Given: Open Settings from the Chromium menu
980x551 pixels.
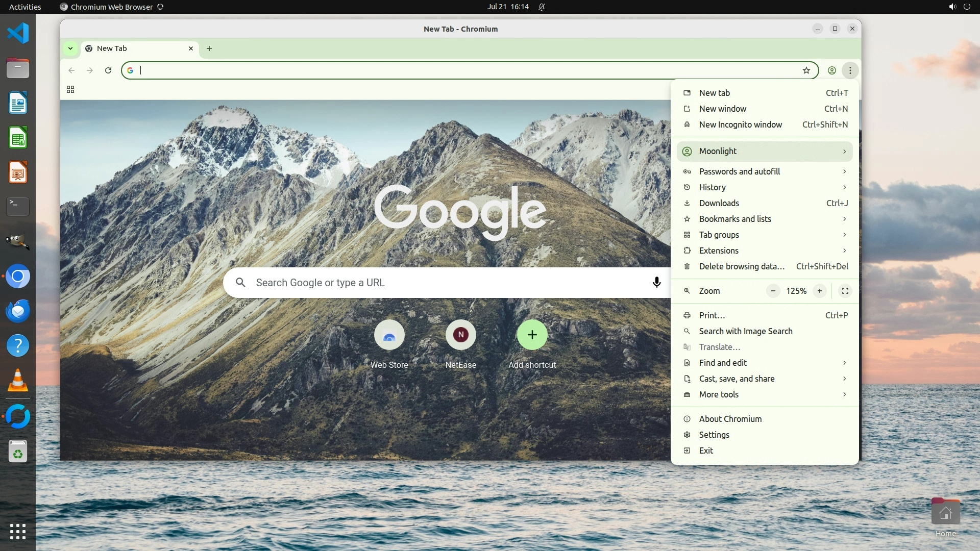Looking at the screenshot, I should [714, 435].
